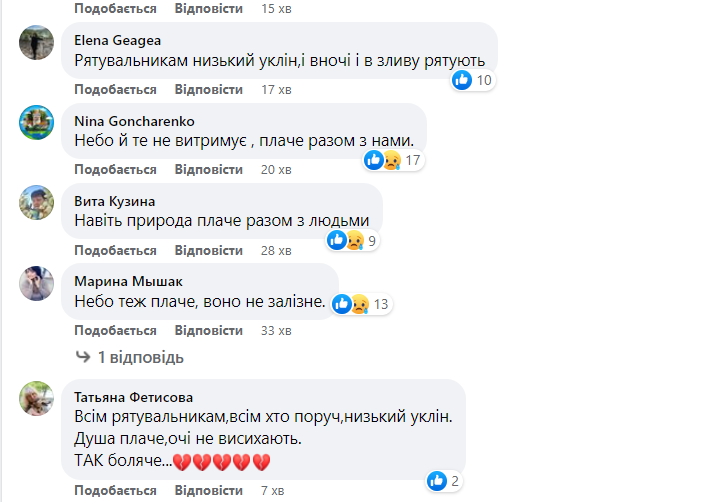Click Татьяна Фетисова's avatar image
This screenshot has height=502, width=701.
(x=37, y=400)
